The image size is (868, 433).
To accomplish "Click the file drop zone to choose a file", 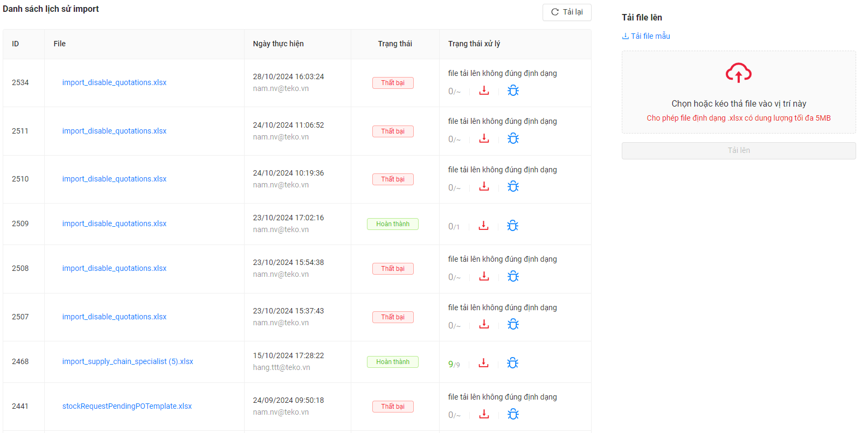I will click(739, 92).
